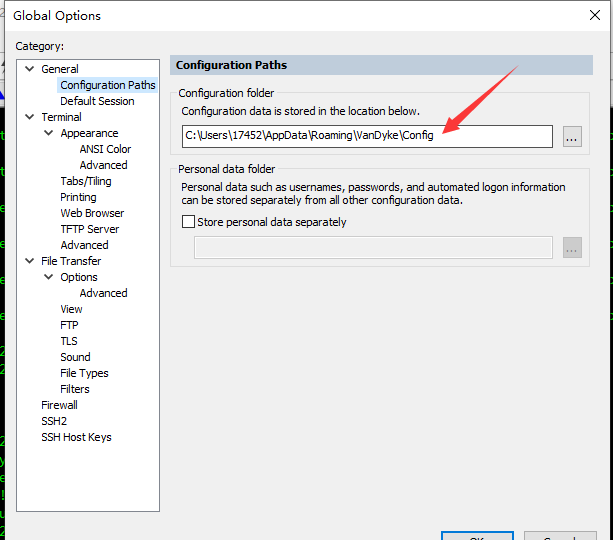Collapse the Terminal tree category
The height and width of the screenshot is (540, 613).
click(28, 117)
